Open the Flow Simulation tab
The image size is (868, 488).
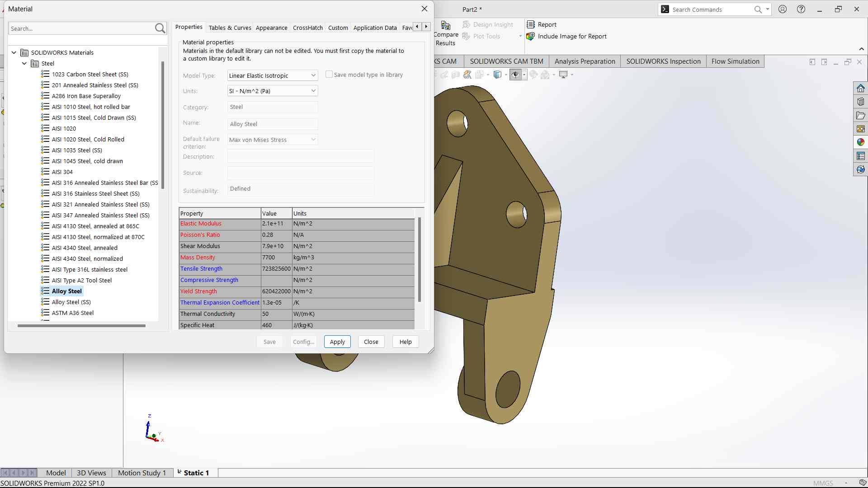pyautogui.click(x=735, y=61)
